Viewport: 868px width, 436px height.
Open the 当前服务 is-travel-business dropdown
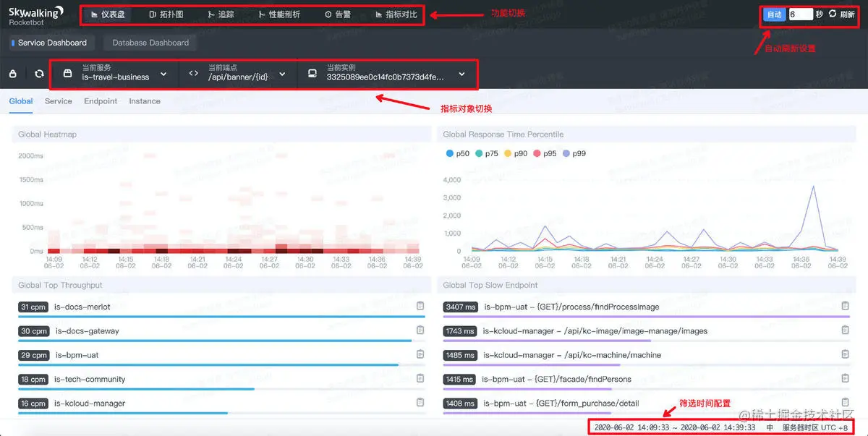[114, 72]
